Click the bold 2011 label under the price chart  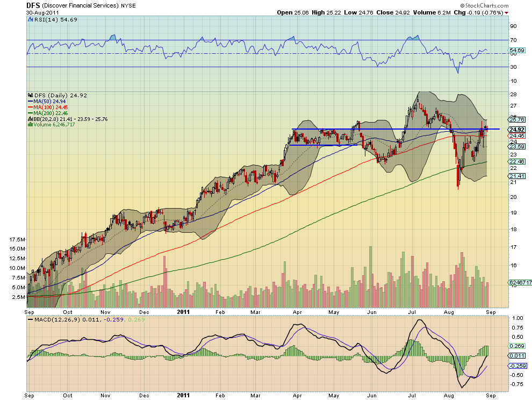pos(183,312)
